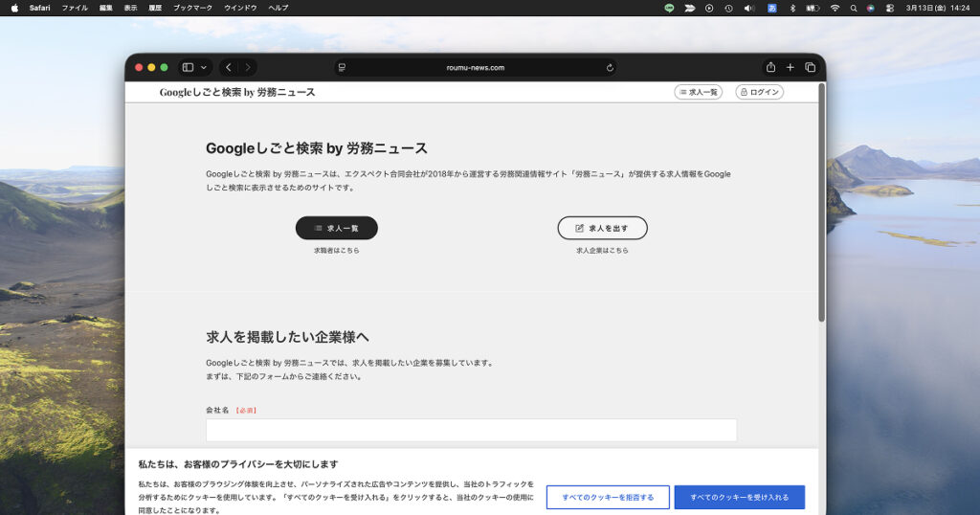Image resolution: width=980 pixels, height=515 pixels.
Task: Open the LINE icon in menu bar
Action: click(x=668, y=8)
